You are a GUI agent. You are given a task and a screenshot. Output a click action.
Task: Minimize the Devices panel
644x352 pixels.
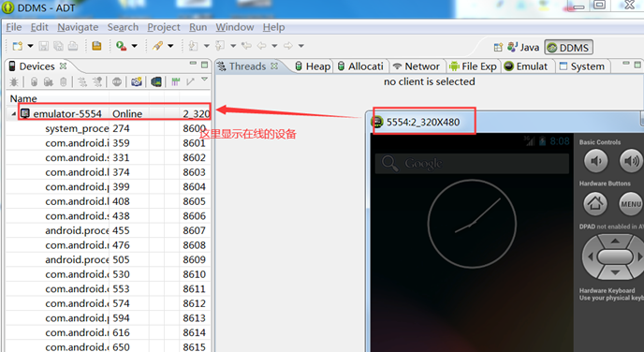(193, 64)
